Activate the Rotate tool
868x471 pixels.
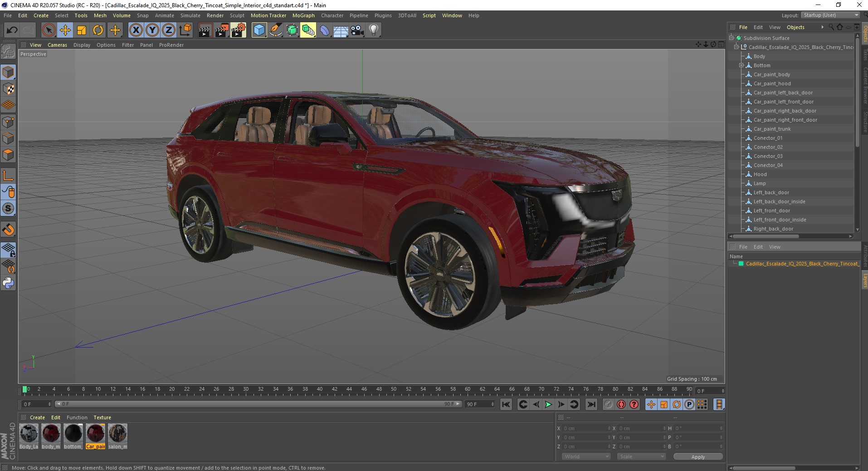point(98,30)
